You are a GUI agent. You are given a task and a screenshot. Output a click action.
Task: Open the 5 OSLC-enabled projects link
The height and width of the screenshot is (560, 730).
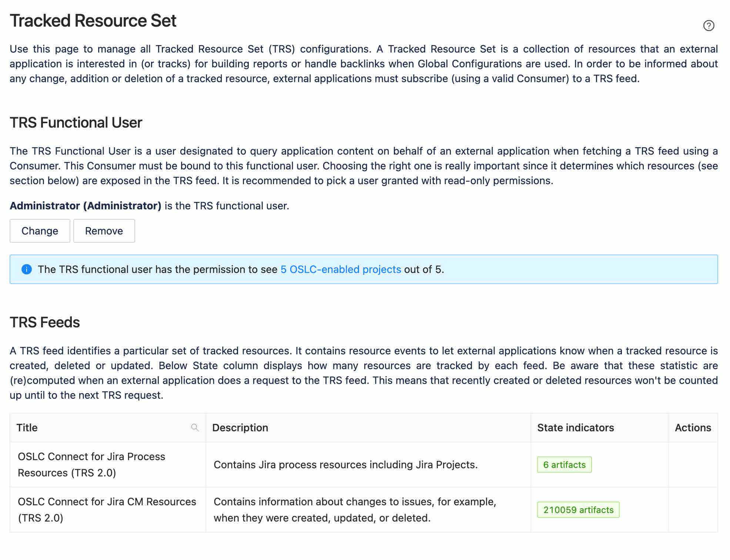click(341, 269)
